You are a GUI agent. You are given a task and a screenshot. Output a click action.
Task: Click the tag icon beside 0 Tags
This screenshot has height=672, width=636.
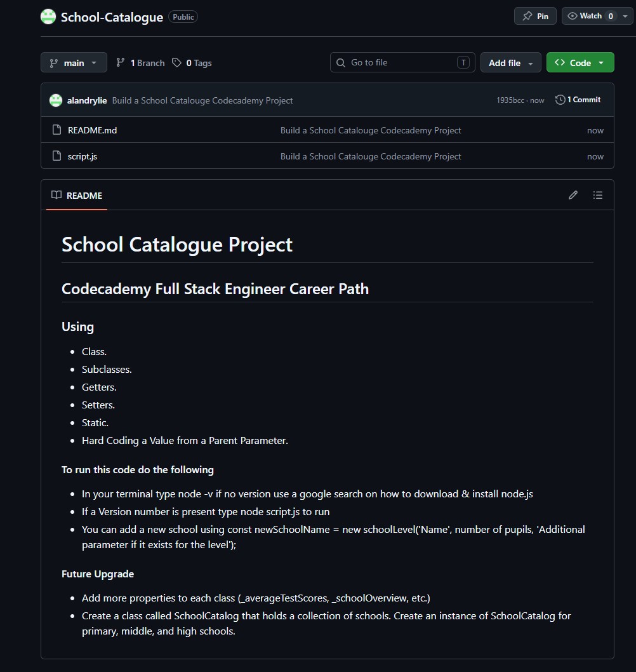[176, 63]
